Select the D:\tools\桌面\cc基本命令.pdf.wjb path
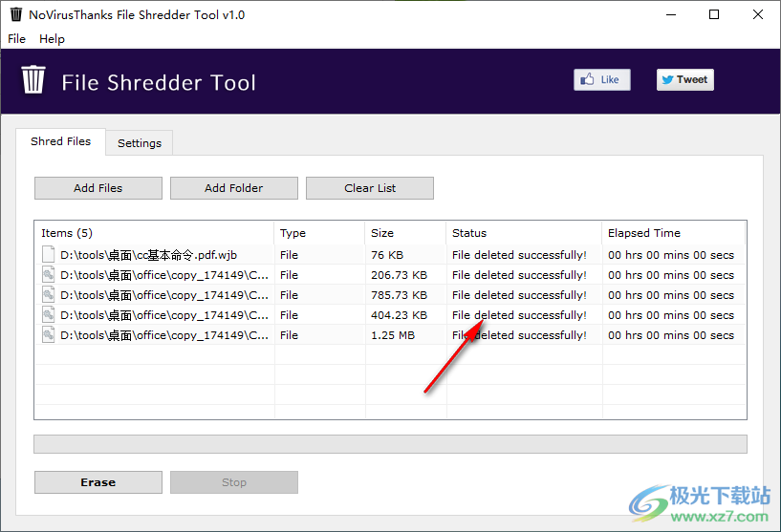 tap(148, 255)
